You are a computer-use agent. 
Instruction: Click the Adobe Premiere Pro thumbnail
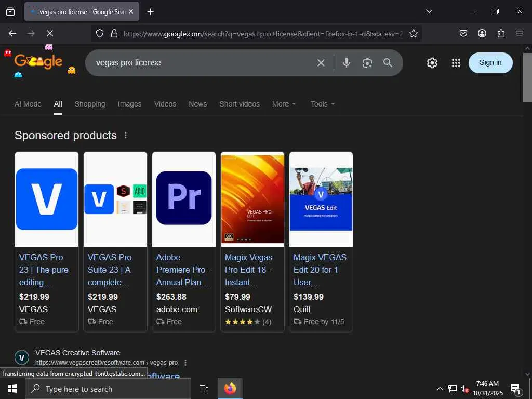point(184,198)
